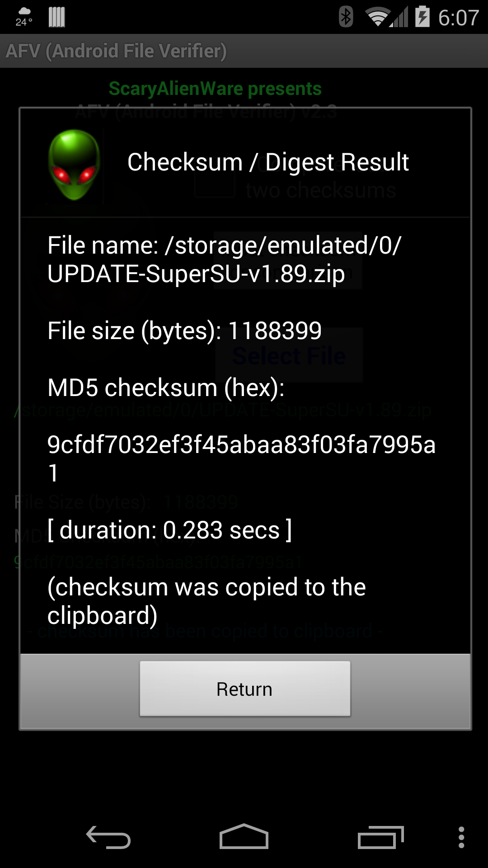This screenshot has height=868, width=488.
Task: Click the green alien head icon
Action: tap(74, 165)
